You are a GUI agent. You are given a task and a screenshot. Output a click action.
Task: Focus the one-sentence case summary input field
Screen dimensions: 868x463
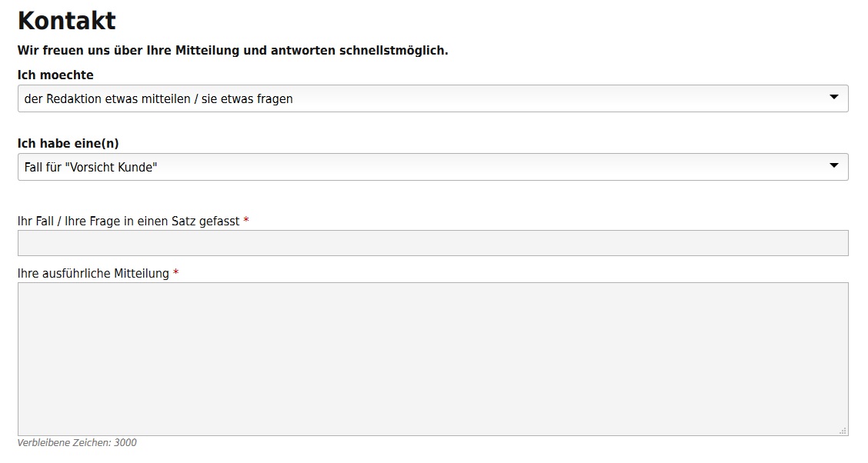(x=433, y=243)
